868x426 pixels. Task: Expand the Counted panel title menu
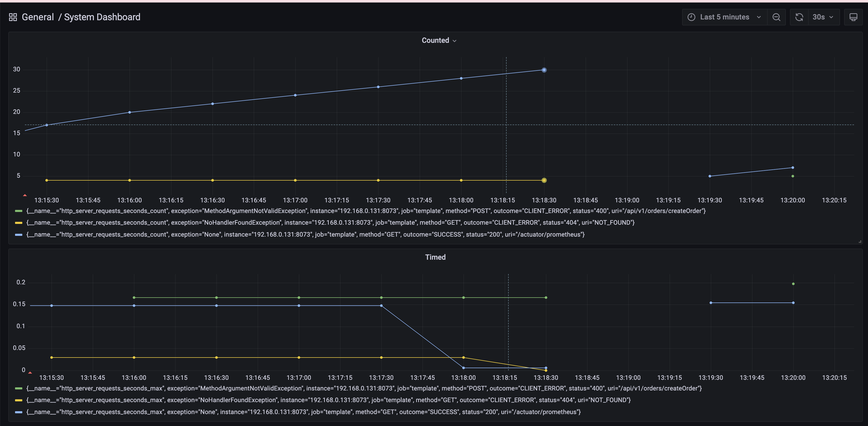point(439,40)
